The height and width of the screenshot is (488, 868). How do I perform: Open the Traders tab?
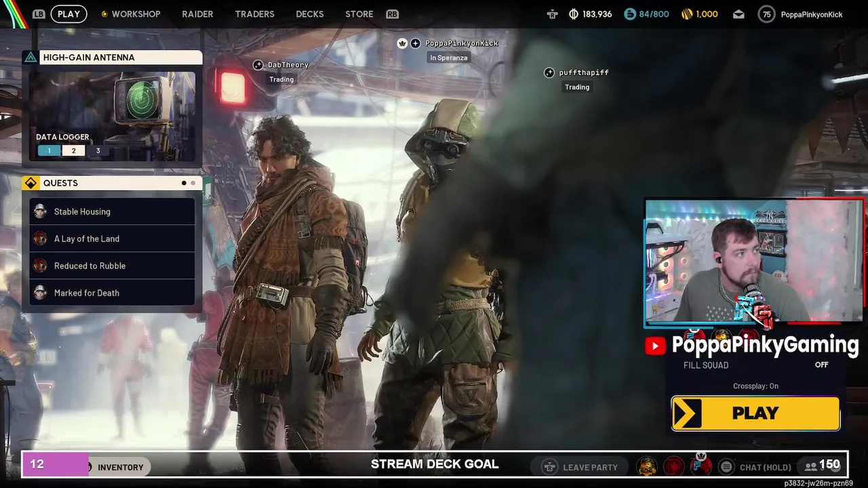(254, 14)
